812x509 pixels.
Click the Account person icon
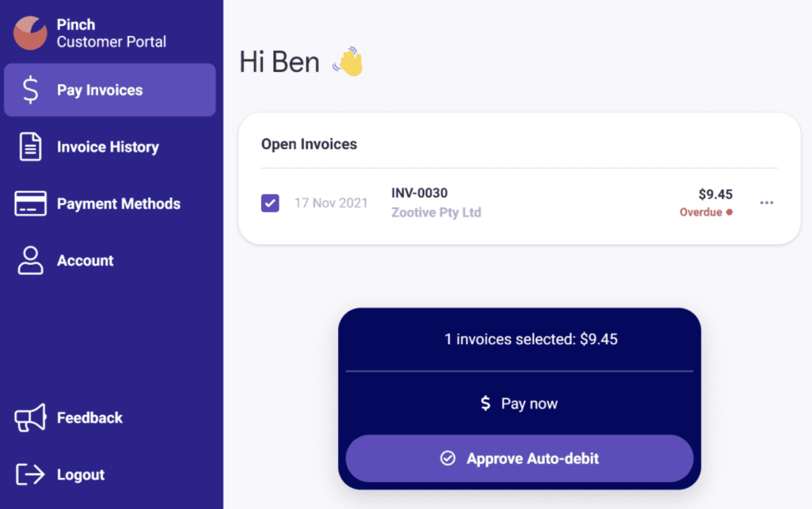coord(30,260)
